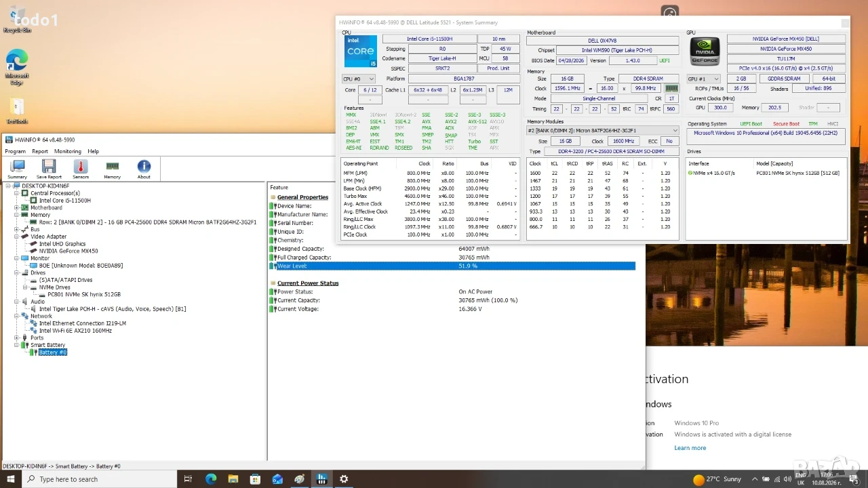Select the Battery #0 tree icon
This screenshot has height=488, width=868.
33,352
